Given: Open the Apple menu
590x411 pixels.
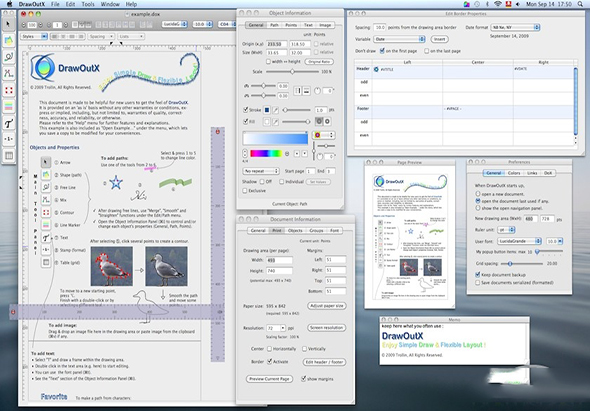Looking at the screenshot, I should (9, 4).
